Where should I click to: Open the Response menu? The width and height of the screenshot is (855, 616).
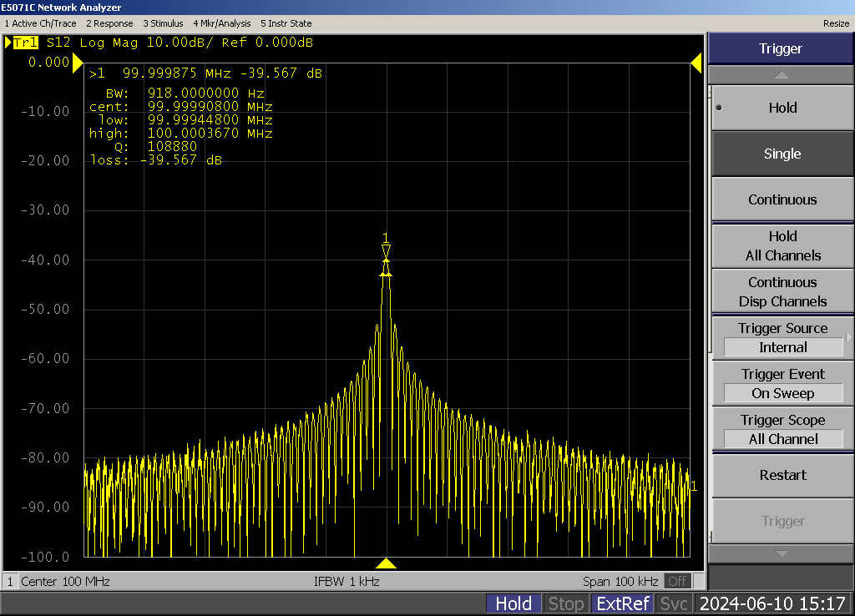tap(109, 23)
